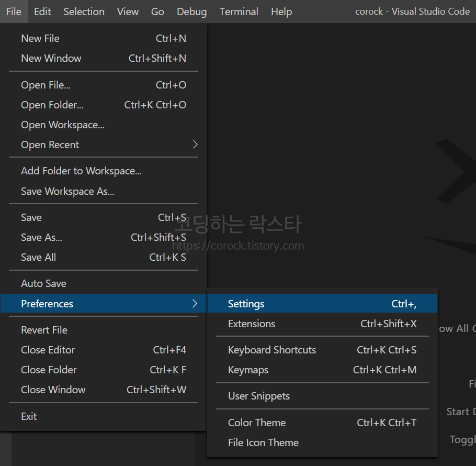Screen dimensions: 476x466
Task: Open the View menu
Action: point(128,12)
